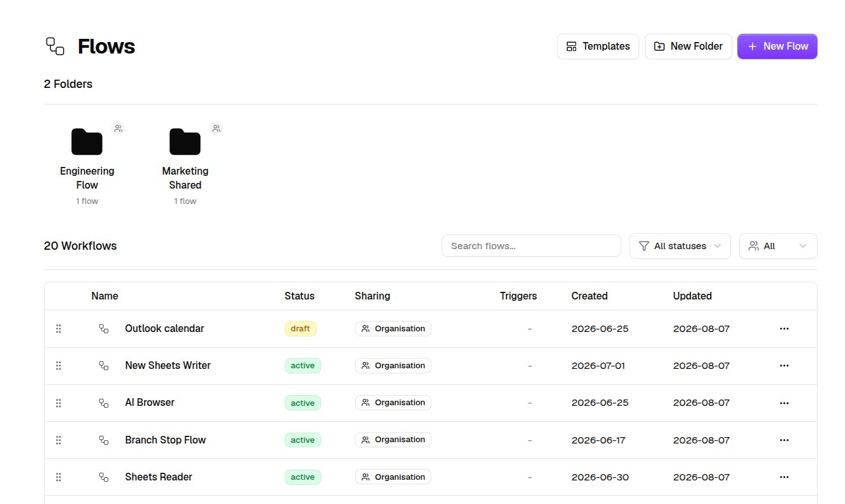
Task: Click sharing badge on Marketing Shared folder
Action: click(x=216, y=128)
